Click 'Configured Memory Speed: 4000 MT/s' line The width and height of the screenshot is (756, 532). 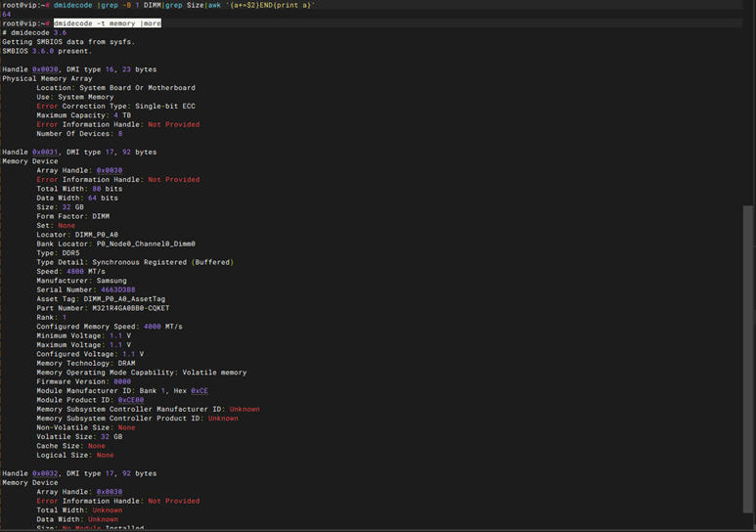(x=110, y=327)
